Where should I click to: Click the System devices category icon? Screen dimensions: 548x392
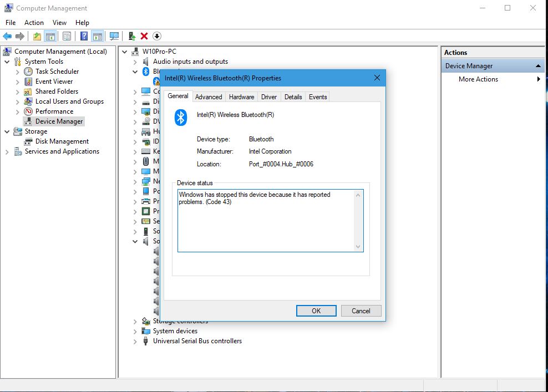click(x=146, y=331)
